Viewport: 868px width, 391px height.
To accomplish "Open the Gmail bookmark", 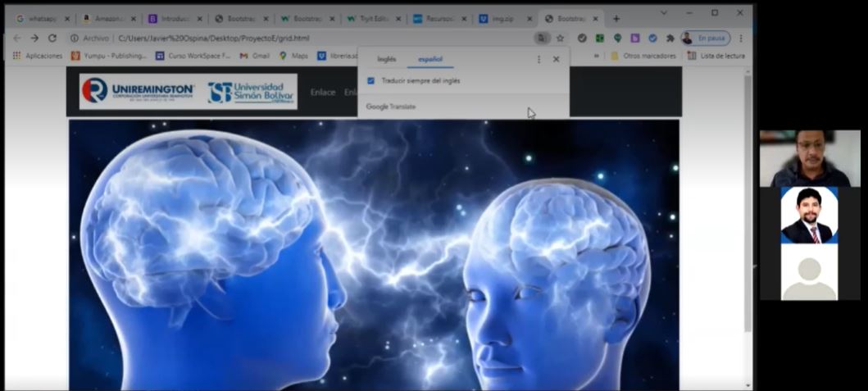I will point(255,56).
